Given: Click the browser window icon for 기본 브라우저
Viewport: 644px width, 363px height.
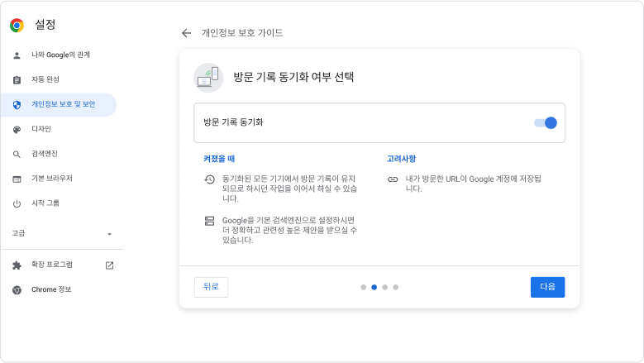Looking at the screenshot, I should coord(17,179).
